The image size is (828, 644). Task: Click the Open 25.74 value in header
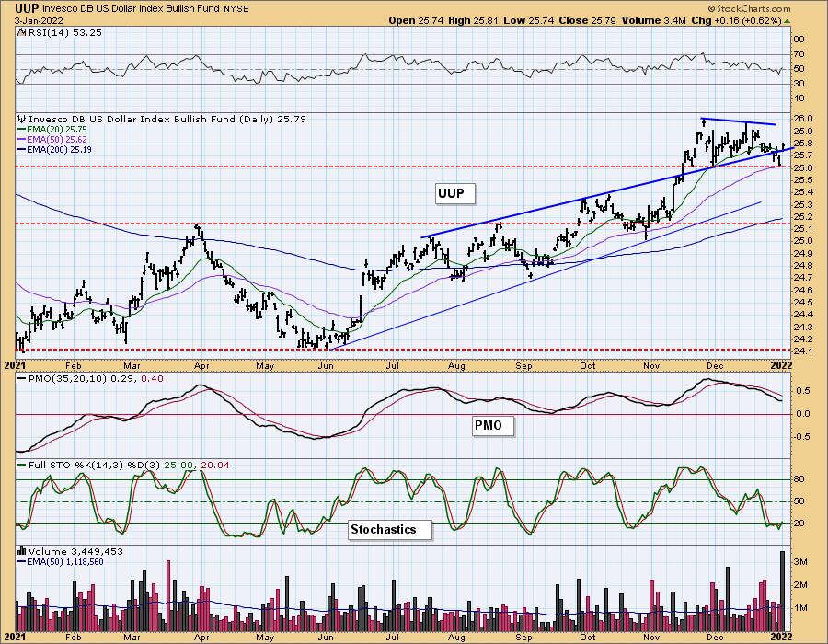[x=416, y=20]
